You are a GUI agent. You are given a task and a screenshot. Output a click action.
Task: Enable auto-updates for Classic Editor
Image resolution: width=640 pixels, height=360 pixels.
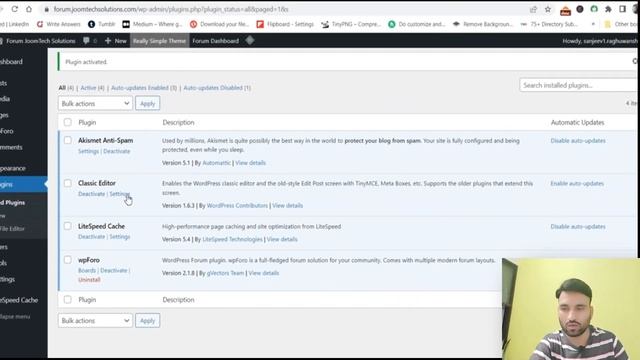pos(577,184)
